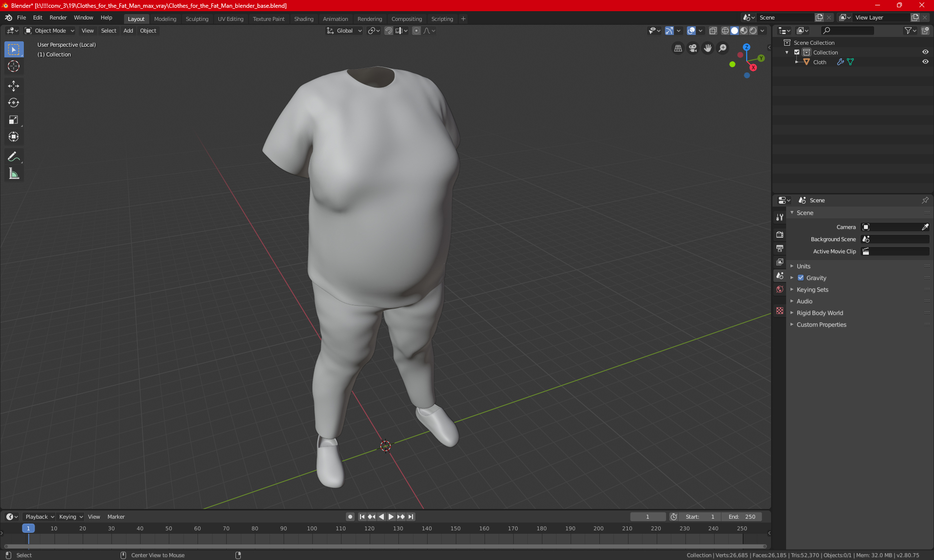Toggle X-ray mode
The height and width of the screenshot is (560, 934).
tap(713, 31)
